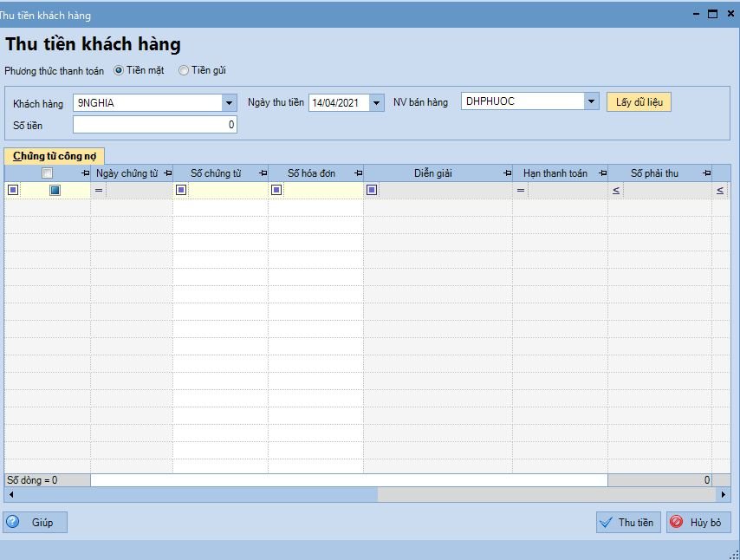The width and height of the screenshot is (740, 560).
Task: Click the Giúp help button
Action: tap(36, 522)
